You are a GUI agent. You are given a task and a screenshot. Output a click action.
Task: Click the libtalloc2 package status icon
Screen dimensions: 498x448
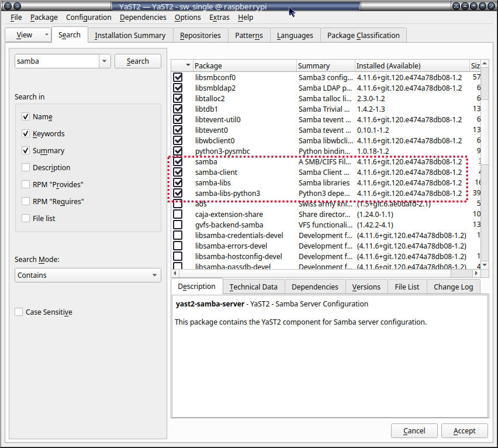[x=178, y=98]
